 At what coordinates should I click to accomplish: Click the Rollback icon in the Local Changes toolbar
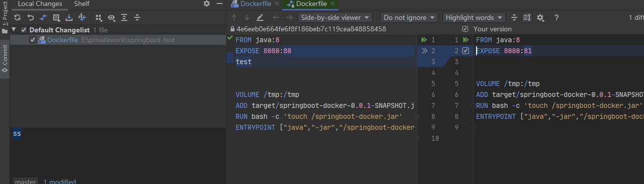[30, 18]
